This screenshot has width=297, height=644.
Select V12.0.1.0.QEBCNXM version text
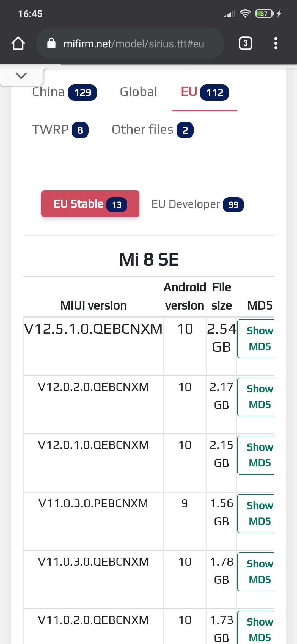93,445
